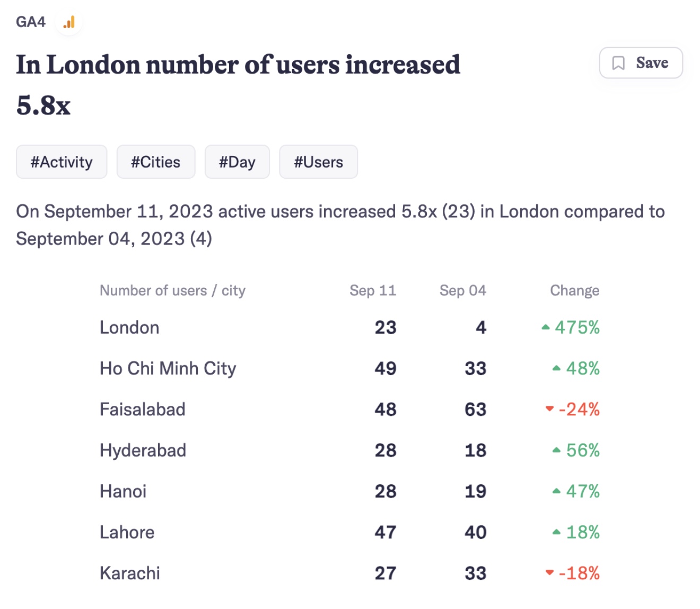Screen dimensions: 700x609
Task: Click the red down arrow beside -18%
Action: tap(549, 572)
